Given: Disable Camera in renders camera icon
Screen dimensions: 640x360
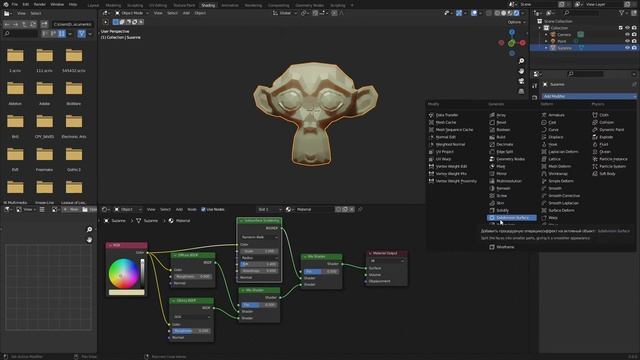Looking at the screenshot, I should [x=634, y=35].
